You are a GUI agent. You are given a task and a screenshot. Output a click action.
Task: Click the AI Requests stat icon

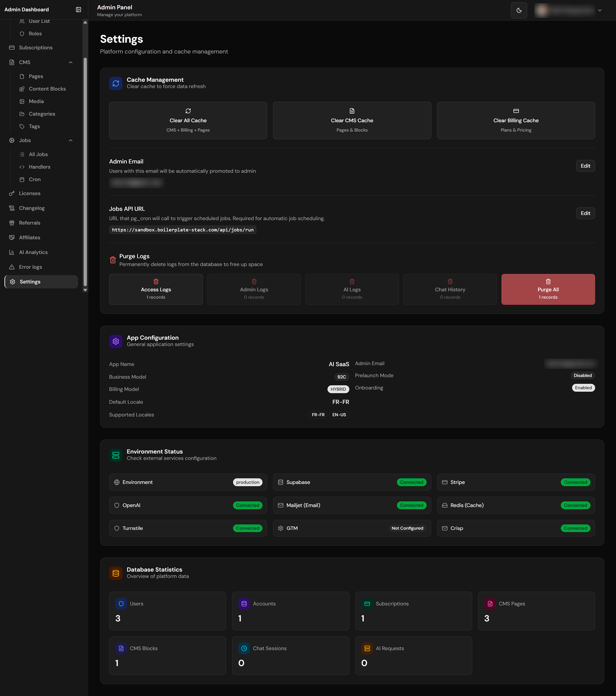click(x=367, y=648)
